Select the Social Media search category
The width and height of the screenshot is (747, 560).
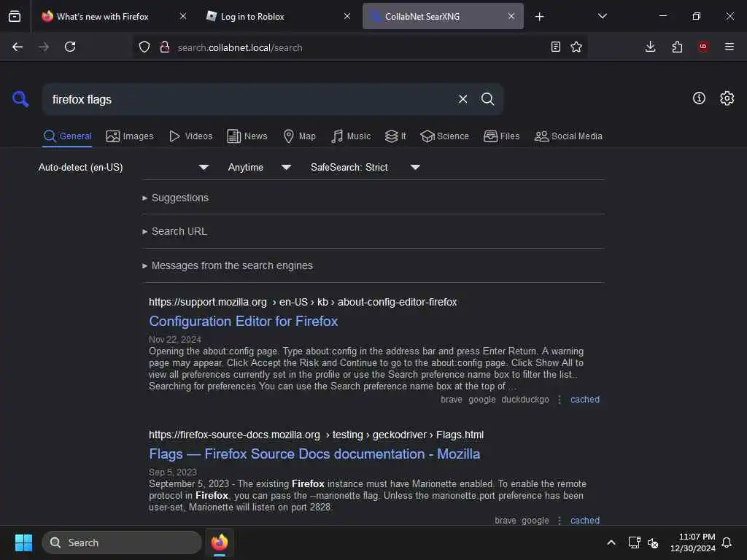coord(568,136)
